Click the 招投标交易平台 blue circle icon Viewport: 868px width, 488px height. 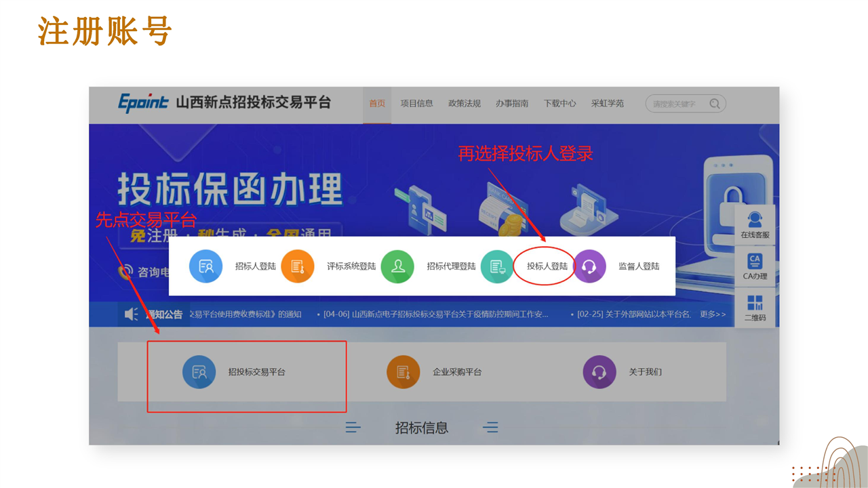(x=199, y=372)
